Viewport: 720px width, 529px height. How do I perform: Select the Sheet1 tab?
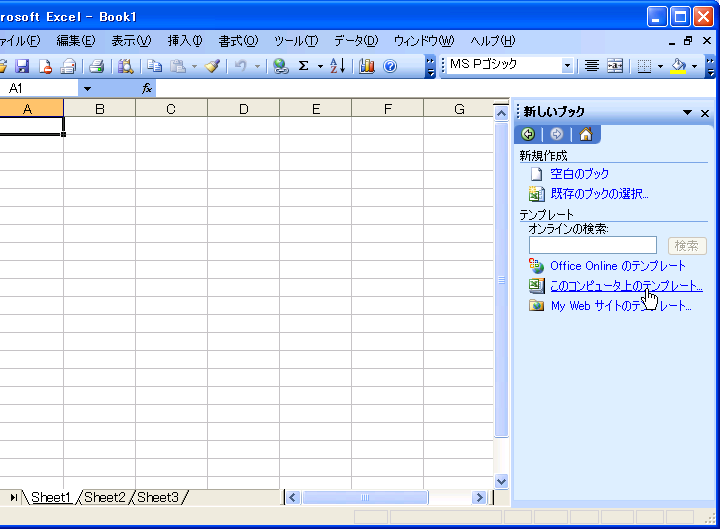[51, 497]
